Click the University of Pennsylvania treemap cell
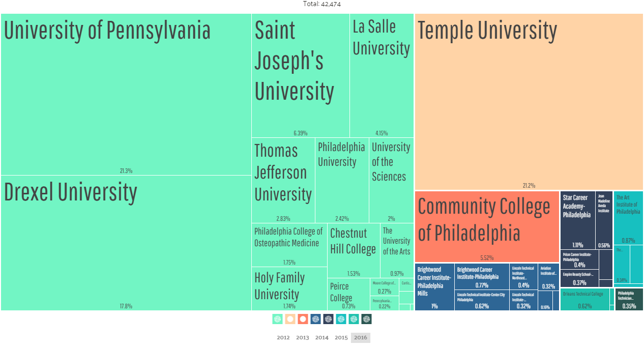The width and height of the screenshot is (644, 347). (x=126, y=95)
